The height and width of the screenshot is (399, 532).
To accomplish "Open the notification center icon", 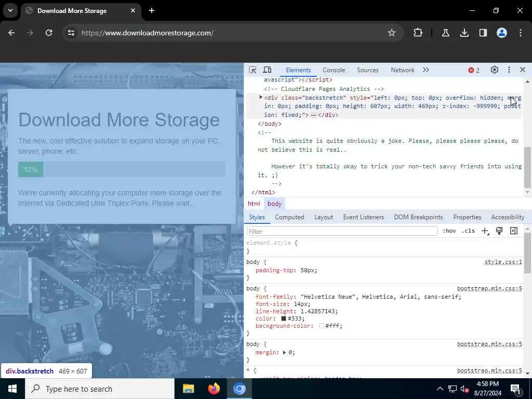I will [x=516, y=389].
